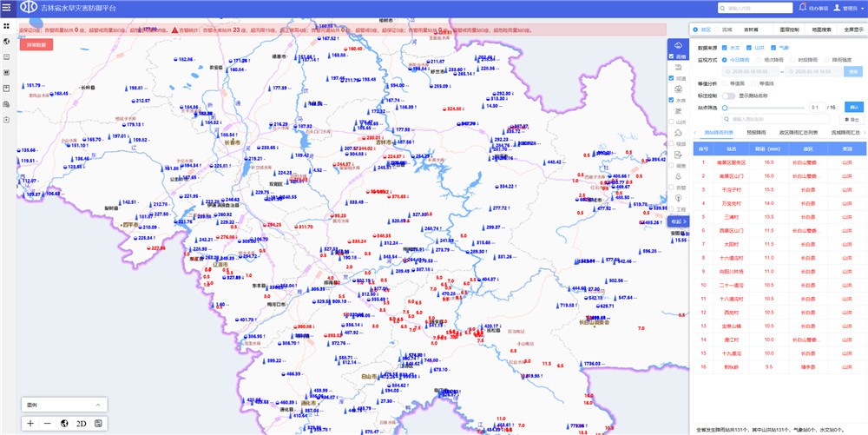Open 政区降雨汇总列表 tab
The width and height of the screenshot is (868, 435).
coord(799,132)
